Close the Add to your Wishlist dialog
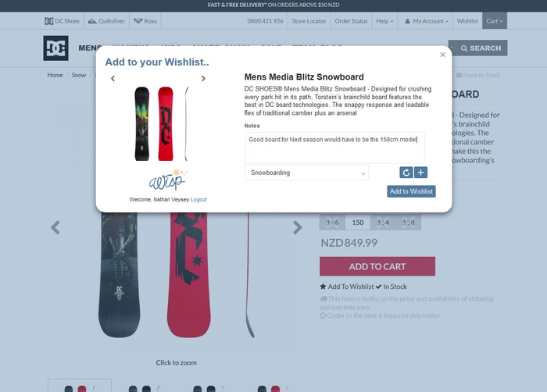This screenshot has height=392, width=547. pyautogui.click(x=443, y=55)
